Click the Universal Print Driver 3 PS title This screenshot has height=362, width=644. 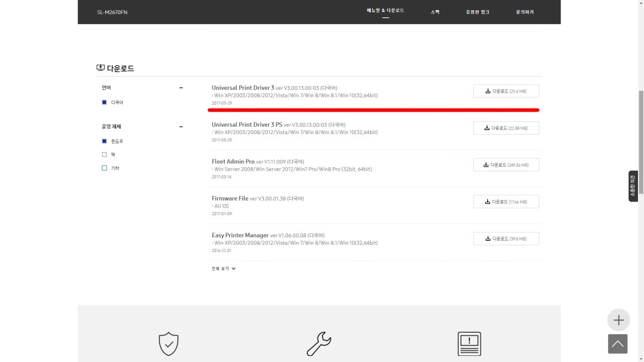[x=247, y=125]
